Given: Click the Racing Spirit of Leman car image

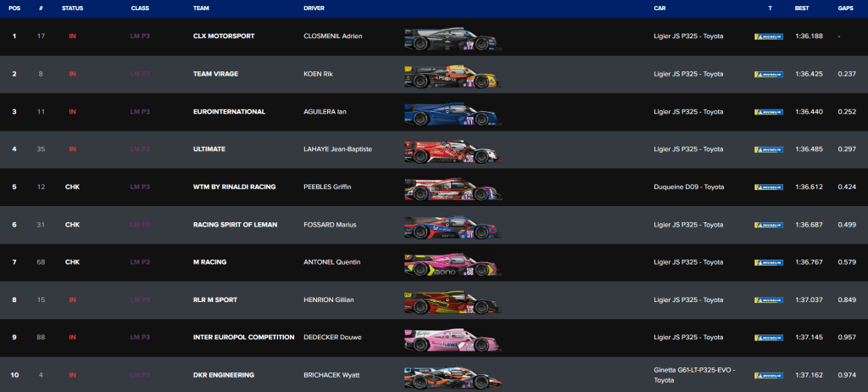Looking at the screenshot, I should pyautogui.click(x=453, y=227).
